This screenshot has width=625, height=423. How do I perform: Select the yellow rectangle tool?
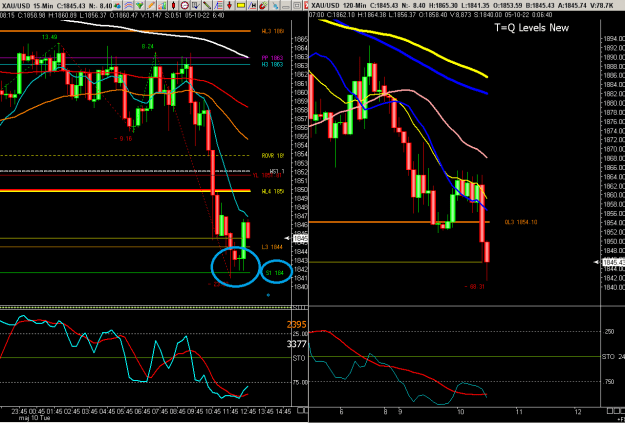(241, 6)
